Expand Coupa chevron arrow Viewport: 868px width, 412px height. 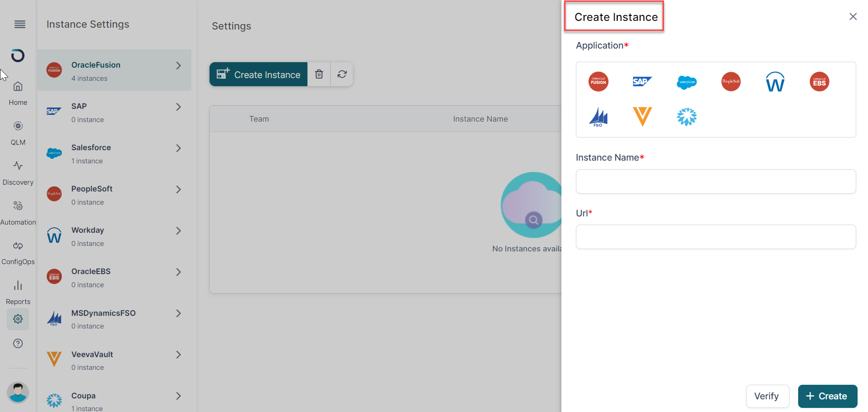[x=178, y=396]
